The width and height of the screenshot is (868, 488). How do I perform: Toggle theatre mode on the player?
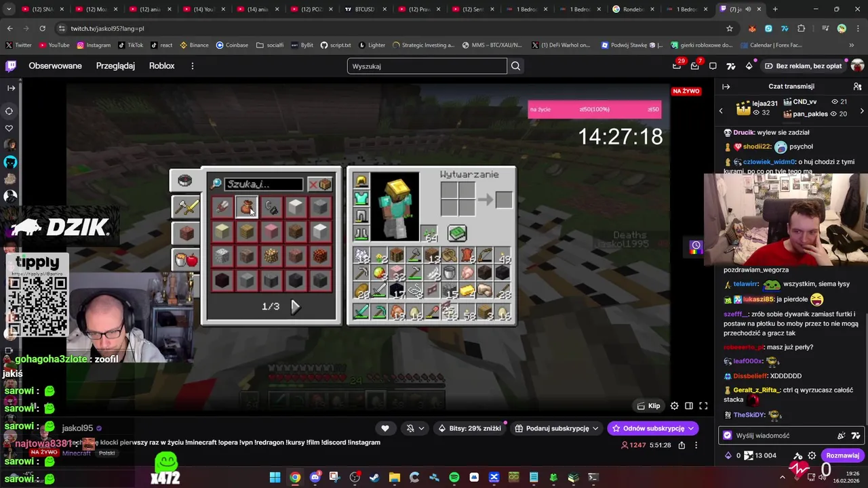(x=689, y=406)
